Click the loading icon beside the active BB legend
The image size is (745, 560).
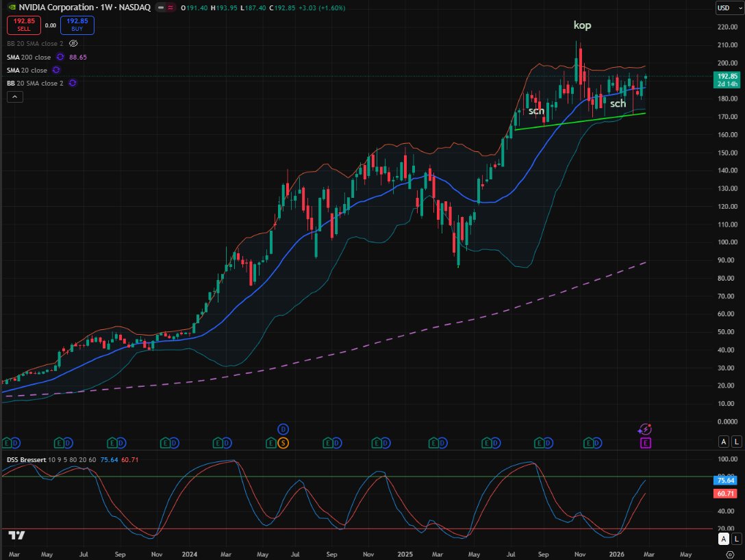(x=73, y=83)
